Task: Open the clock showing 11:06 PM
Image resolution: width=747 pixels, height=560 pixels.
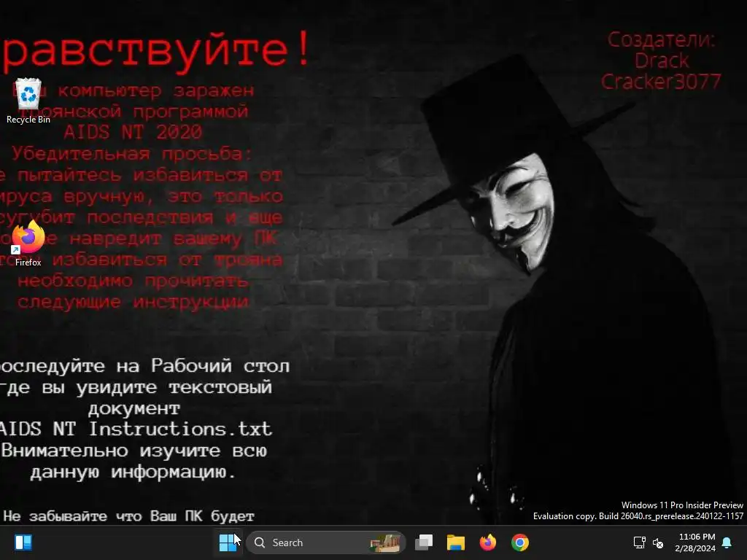Action: point(695,542)
